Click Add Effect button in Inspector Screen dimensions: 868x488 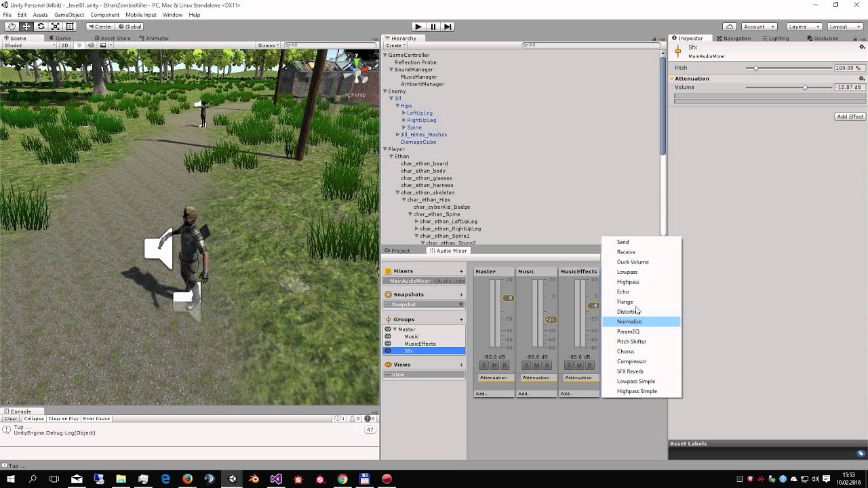click(x=850, y=117)
